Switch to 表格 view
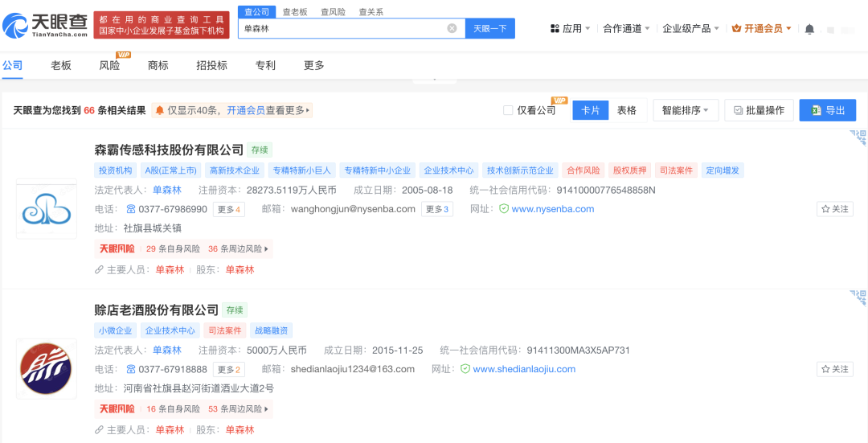 click(627, 110)
